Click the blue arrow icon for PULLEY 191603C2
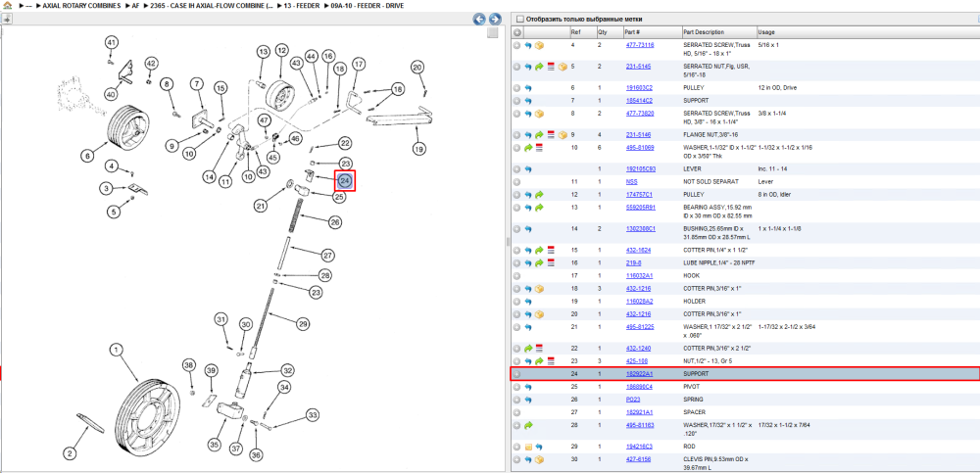Screen dimensions: 980x473 (528, 88)
